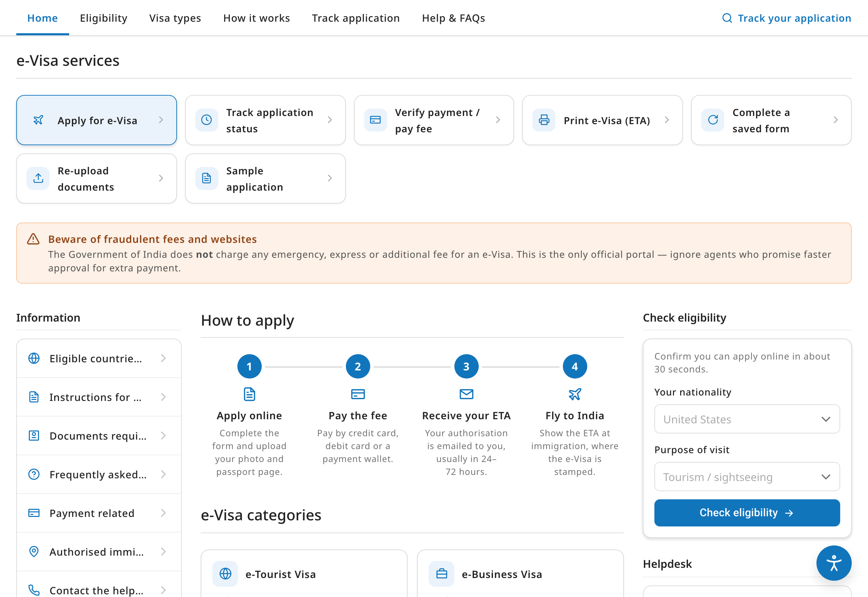Click the search icon beside Track your application

click(727, 18)
